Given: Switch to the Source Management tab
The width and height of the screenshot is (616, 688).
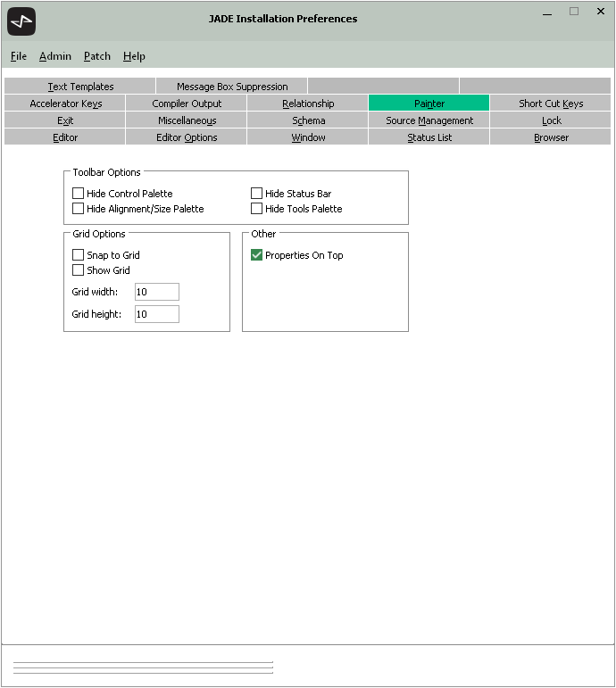Looking at the screenshot, I should click(x=429, y=120).
